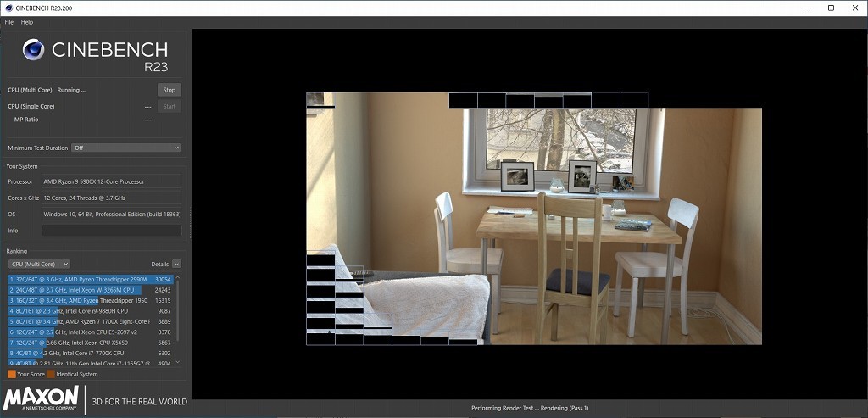Click the Cinebench sphere logo icon
This screenshot has height=418, width=868.
point(33,51)
